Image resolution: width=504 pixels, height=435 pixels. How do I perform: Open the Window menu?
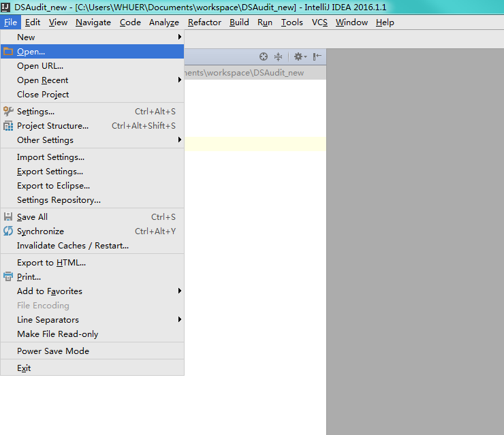[x=351, y=22]
